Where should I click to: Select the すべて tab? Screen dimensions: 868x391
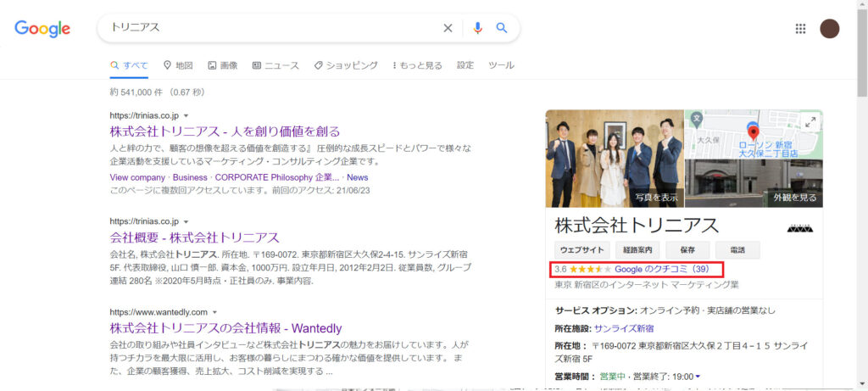click(x=129, y=65)
